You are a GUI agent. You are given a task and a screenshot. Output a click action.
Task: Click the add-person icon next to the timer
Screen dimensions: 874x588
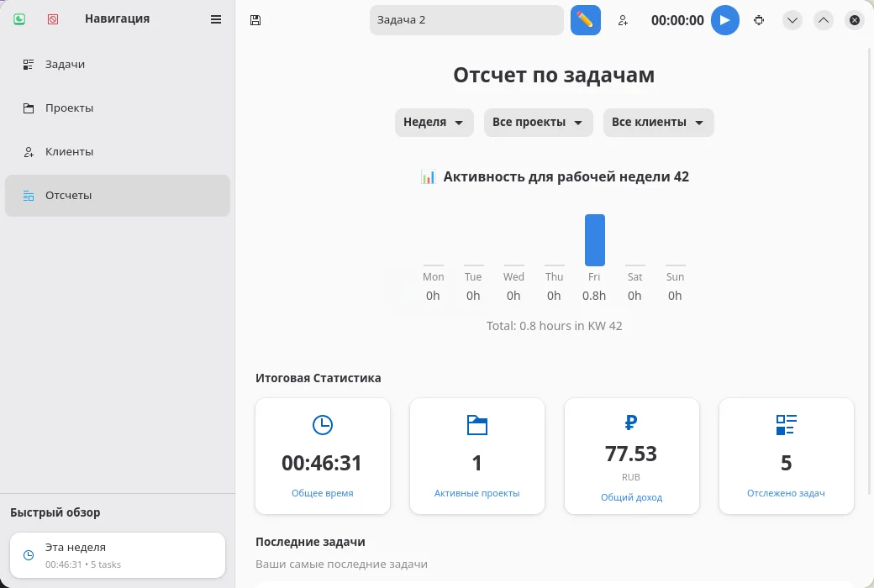(x=623, y=20)
